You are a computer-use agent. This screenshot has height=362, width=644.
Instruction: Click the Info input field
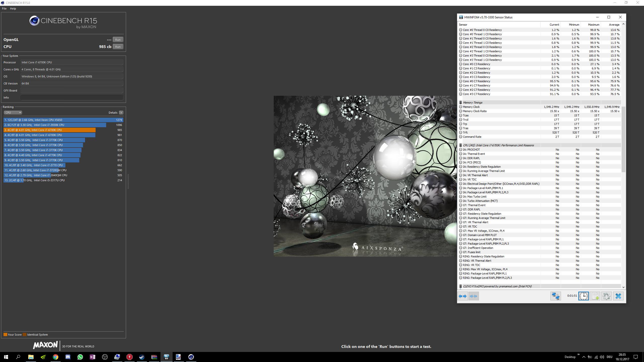(72, 98)
